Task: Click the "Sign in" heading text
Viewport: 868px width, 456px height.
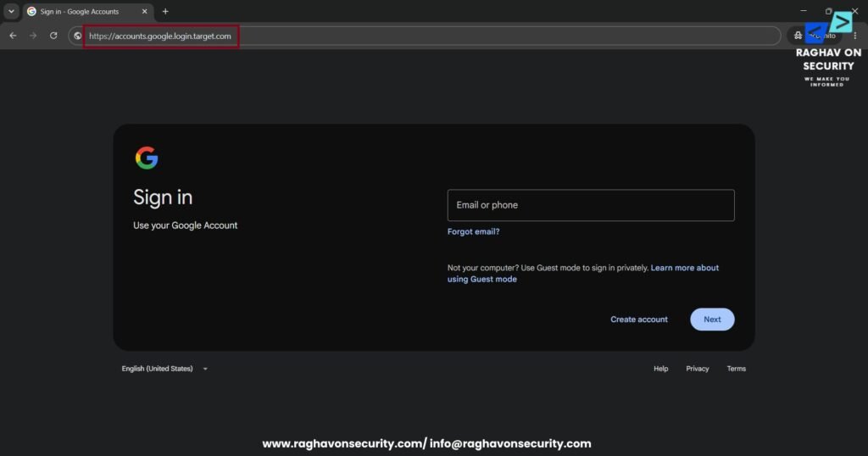Action: click(163, 197)
